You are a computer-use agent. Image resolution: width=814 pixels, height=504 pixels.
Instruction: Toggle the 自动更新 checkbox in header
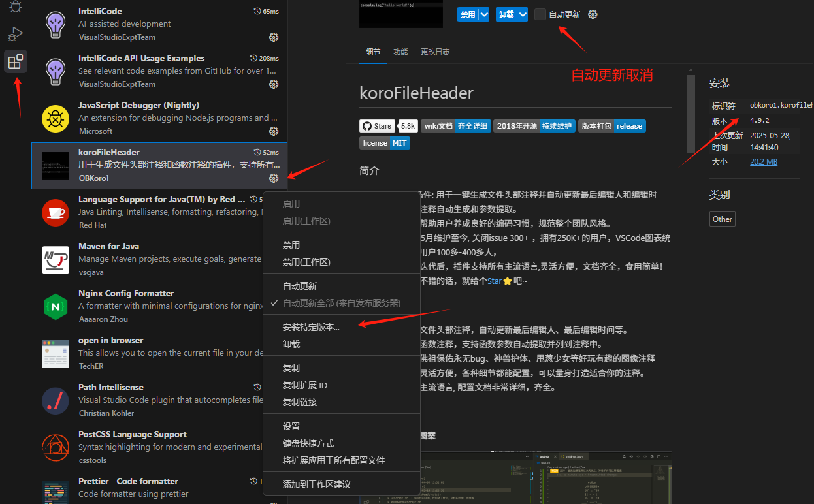point(540,14)
